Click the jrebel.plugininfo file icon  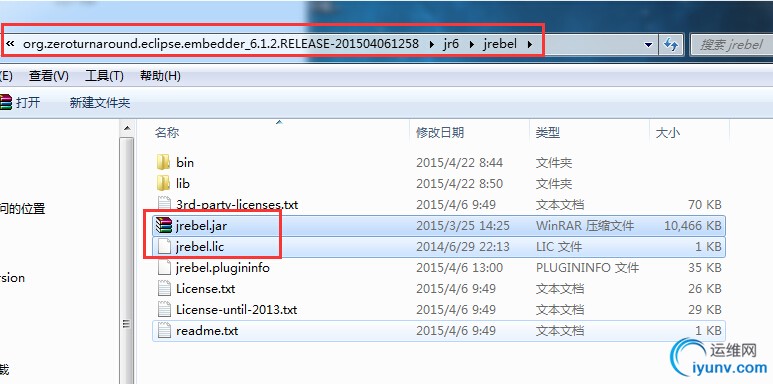(x=163, y=268)
